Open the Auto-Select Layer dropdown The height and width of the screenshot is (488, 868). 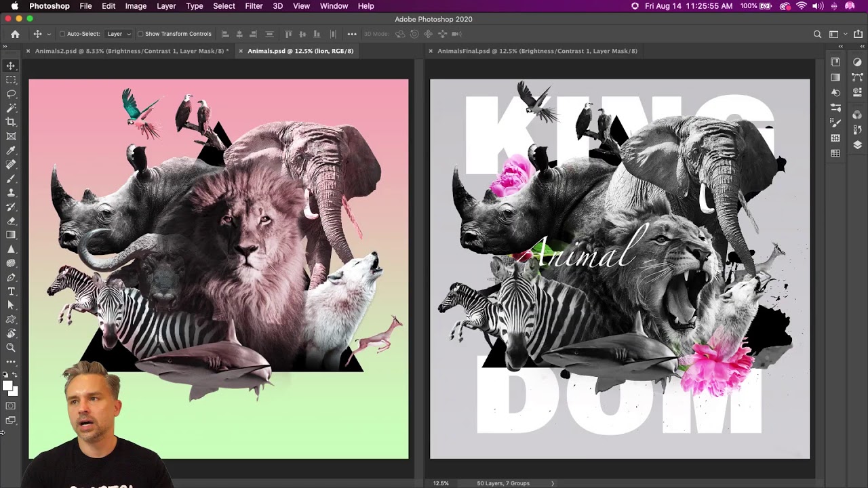coord(119,34)
